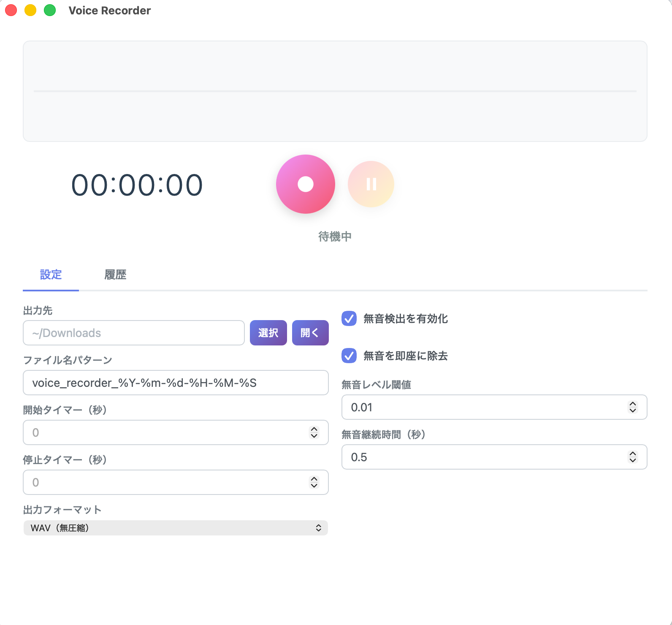This screenshot has width=672, height=625.
Task: Adjust the 無音レベル閾値 stepper arrows
Action: click(x=633, y=407)
